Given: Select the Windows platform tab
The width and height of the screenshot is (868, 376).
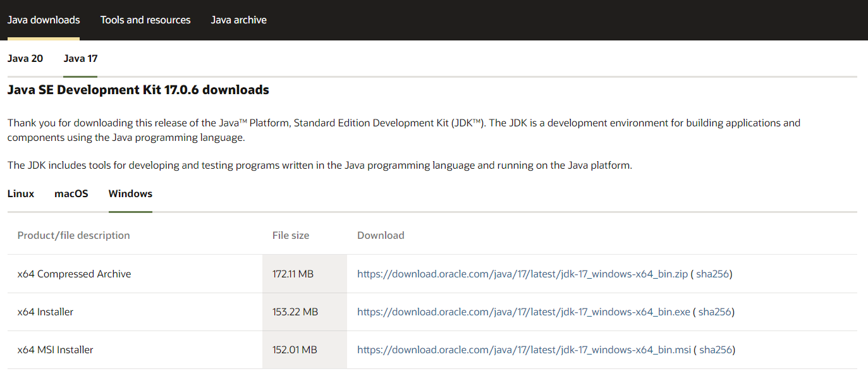Looking at the screenshot, I should coord(130,193).
